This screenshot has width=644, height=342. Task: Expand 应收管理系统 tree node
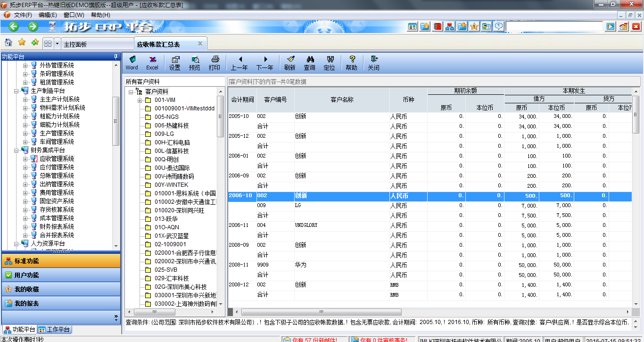coord(25,159)
